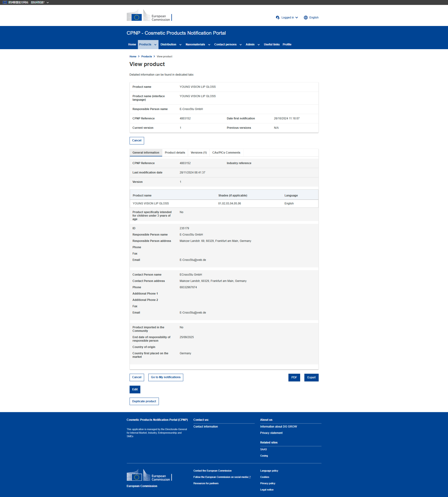Click the European Commission logo in footer
448x497 pixels.
tap(149, 475)
